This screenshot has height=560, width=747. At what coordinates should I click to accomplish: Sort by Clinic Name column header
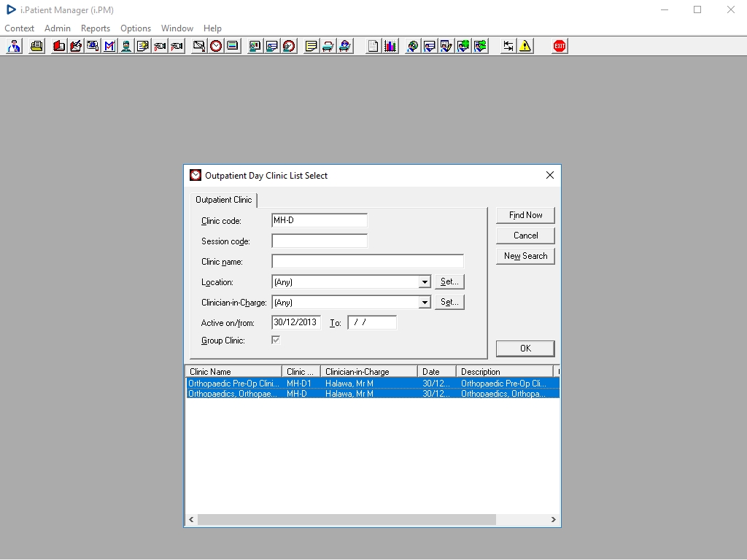pyautogui.click(x=233, y=371)
